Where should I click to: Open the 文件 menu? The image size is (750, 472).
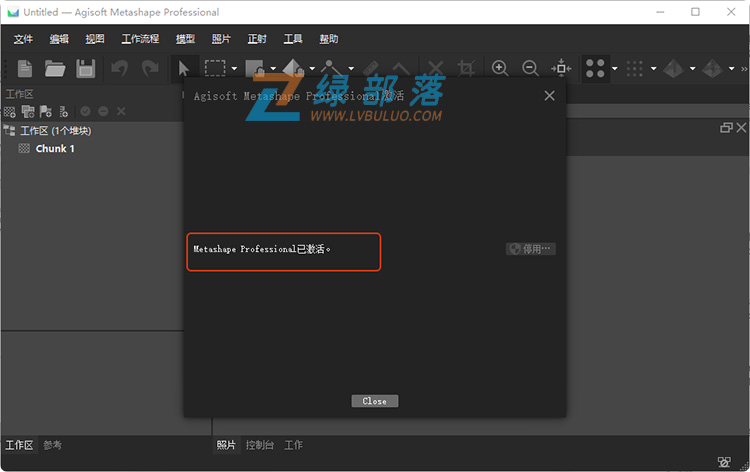tap(23, 39)
